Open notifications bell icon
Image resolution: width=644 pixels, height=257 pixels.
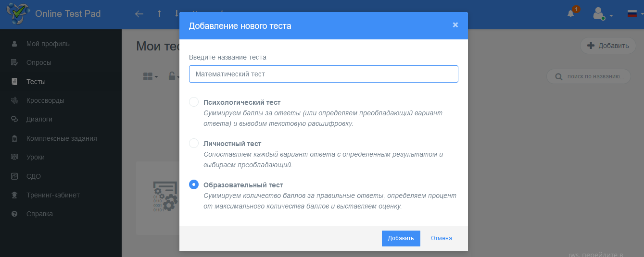[571, 14]
